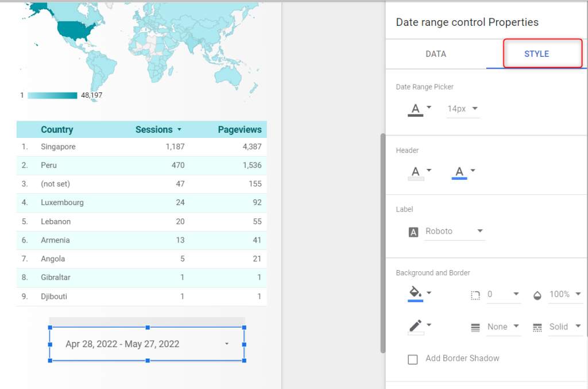Click the border style icon

click(x=537, y=328)
